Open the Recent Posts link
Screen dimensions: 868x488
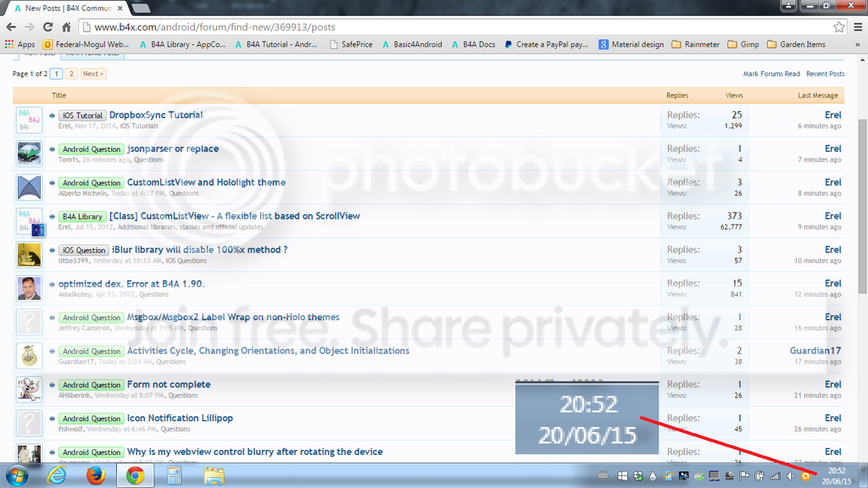(x=826, y=74)
